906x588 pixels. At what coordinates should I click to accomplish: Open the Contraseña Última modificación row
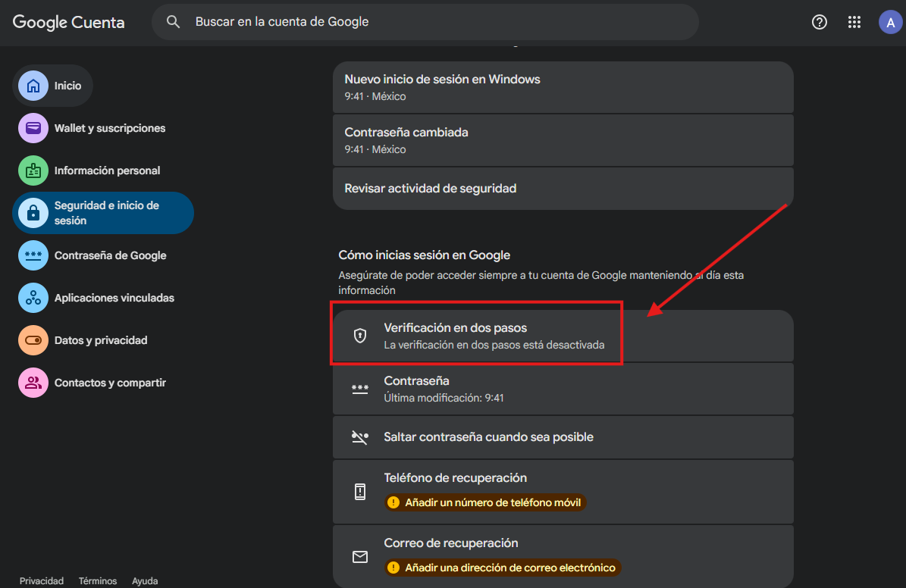[563, 389]
